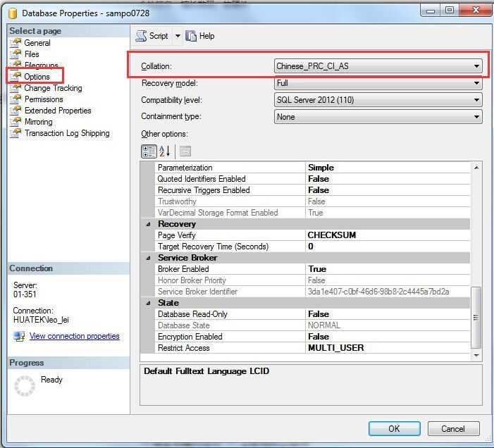Click the Change Tracking page icon
This screenshot has height=448, width=494.
(16, 88)
